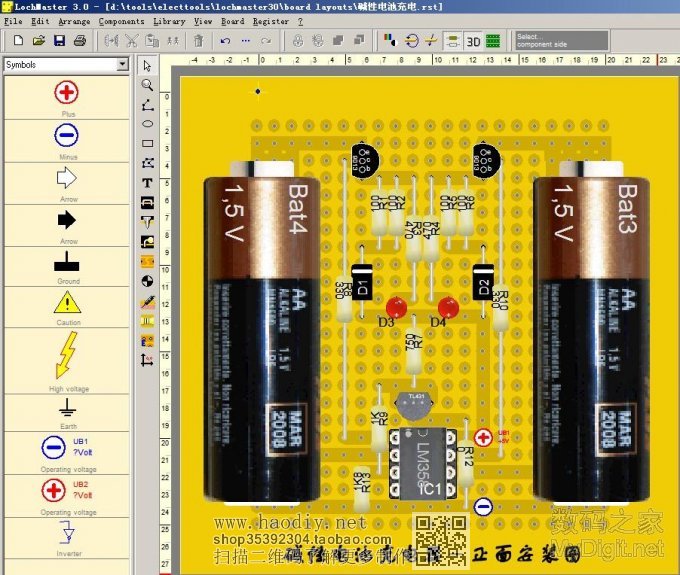Select the text tool
Screen dimensions: 680x575
(148, 183)
